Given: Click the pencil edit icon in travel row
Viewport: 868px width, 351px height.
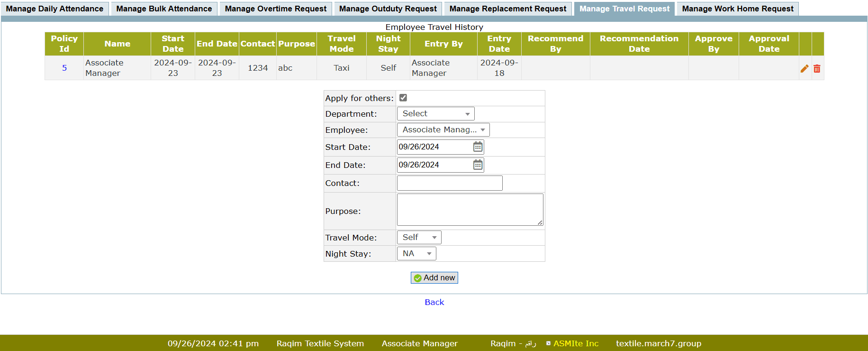Looking at the screenshot, I should (x=804, y=69).
